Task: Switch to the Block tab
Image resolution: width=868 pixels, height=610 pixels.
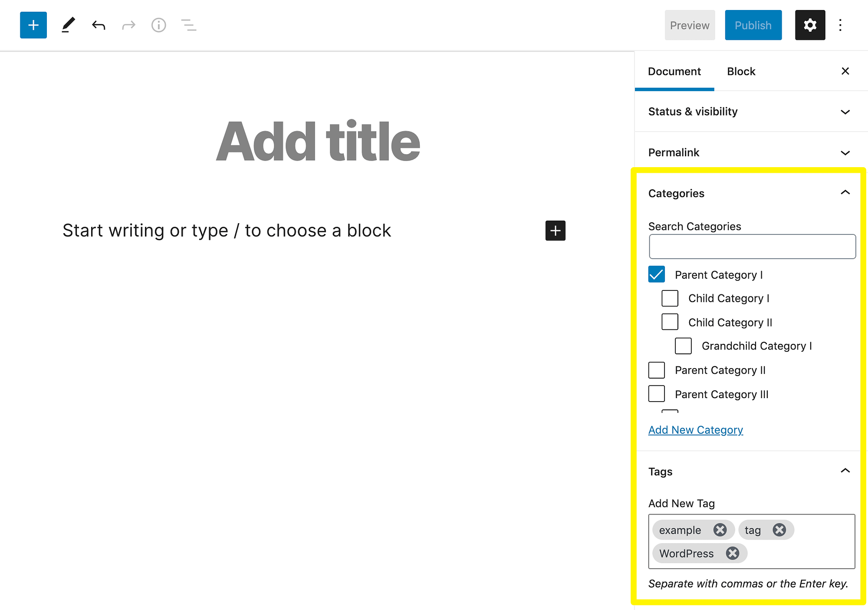Action: (x=741, y=72)
